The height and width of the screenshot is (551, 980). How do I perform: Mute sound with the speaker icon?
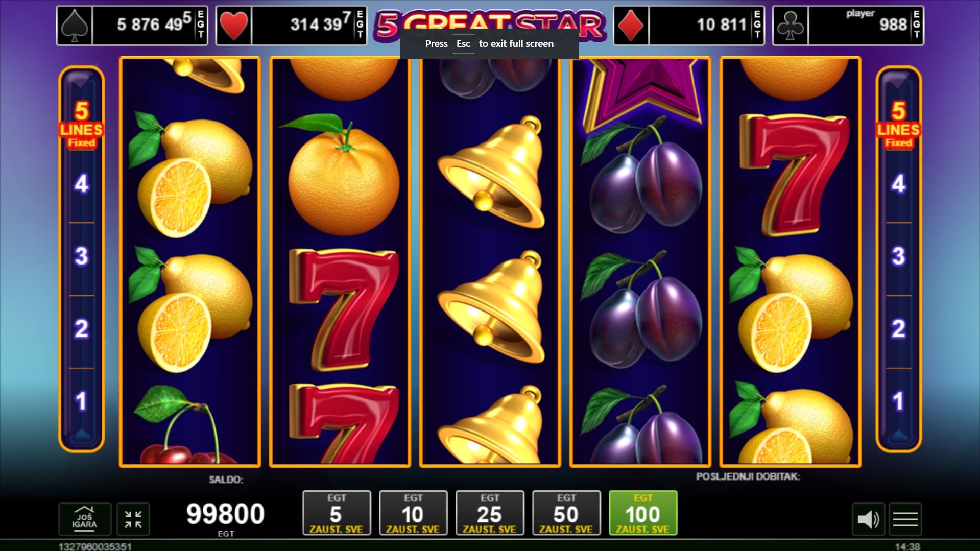868,519
